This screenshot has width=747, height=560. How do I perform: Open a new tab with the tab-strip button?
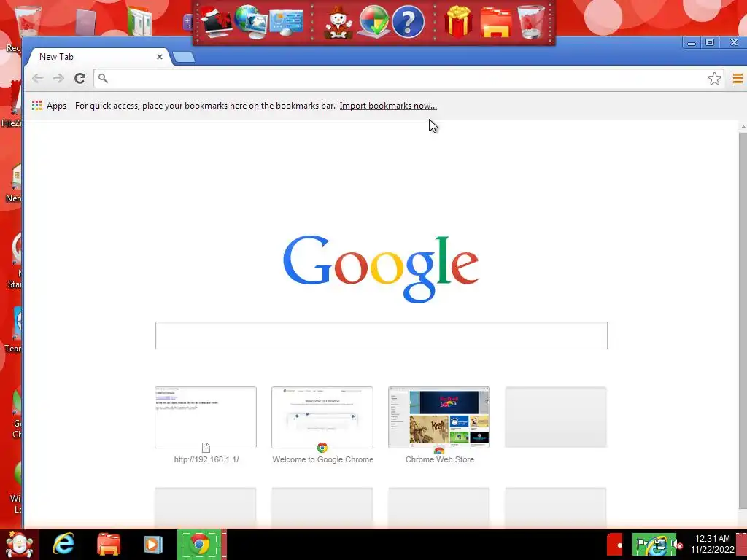coord(184,57)
